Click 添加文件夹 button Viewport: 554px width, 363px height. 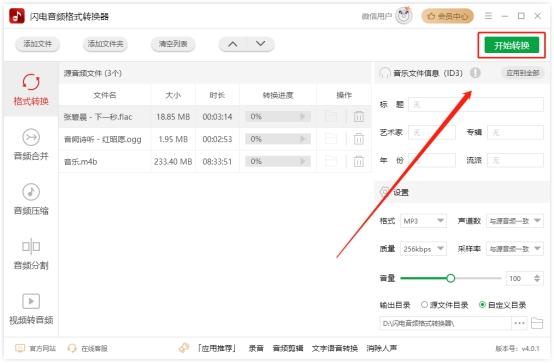105,44
